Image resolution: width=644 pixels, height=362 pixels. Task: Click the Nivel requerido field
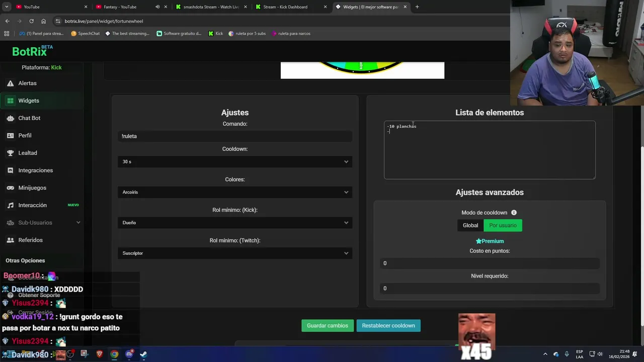[x=490, y=289]
